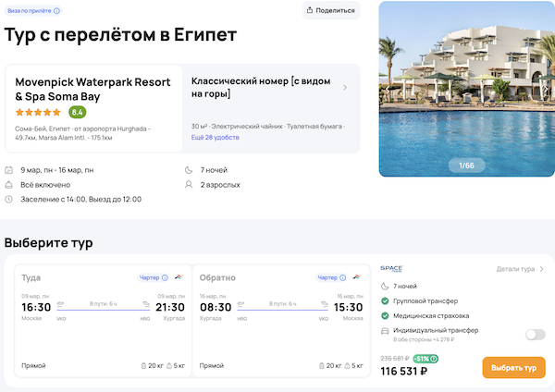Screen dimensions: 555x392
Task: Click the info icon beside Виза по прилёте
Action: tap(56, 11)
